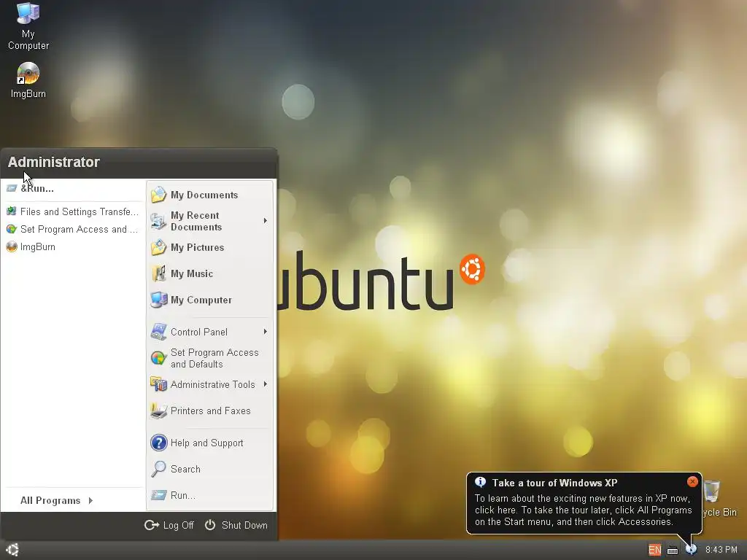
Task: Click the &Run... icon in pinned list
Action: (x=12, y=189)
